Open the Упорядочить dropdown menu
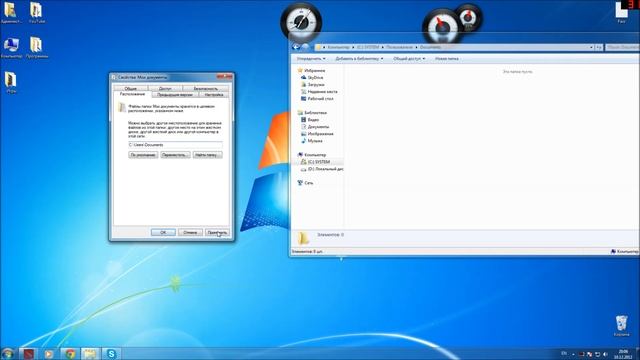640x360 pixels. pyautogui.click(x=311, y=59)
